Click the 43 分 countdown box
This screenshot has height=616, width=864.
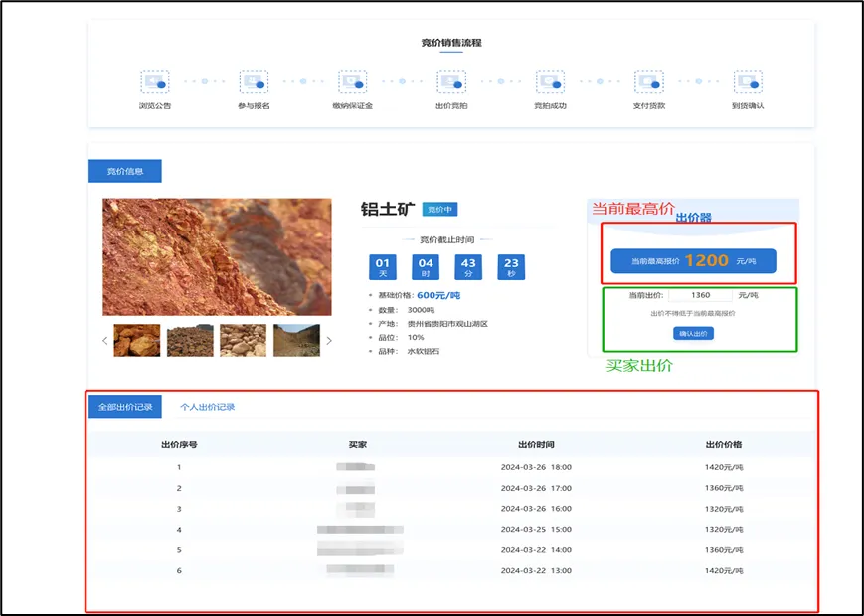click(468, 267)
